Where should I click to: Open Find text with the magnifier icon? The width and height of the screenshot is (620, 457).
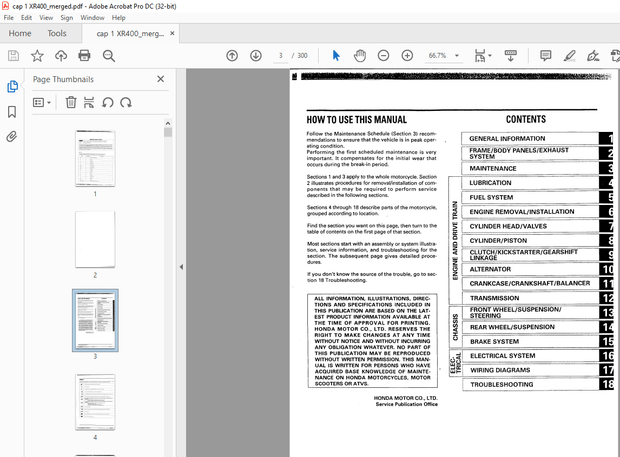[109, 56]
